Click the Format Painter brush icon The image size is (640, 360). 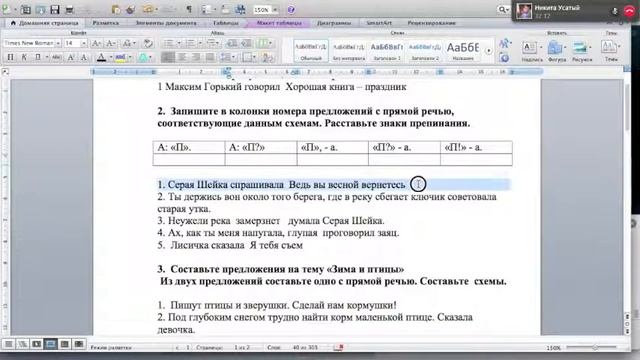(x=131, y=9)
